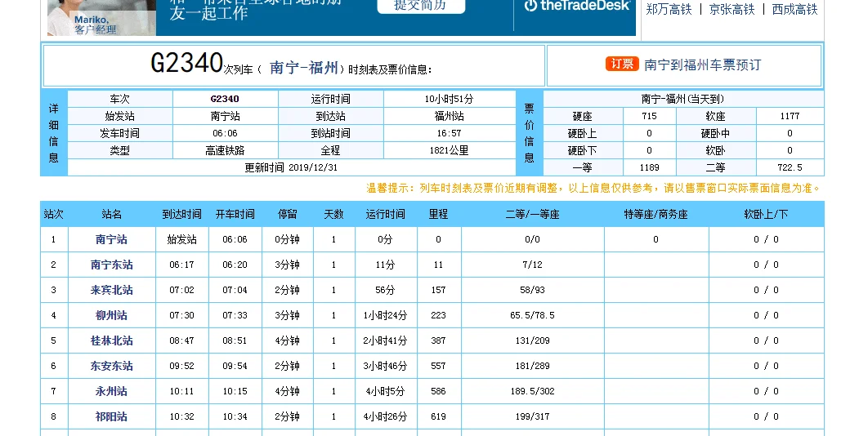This screenshot has width=868, height=436.
Task: Select the 南宁-福州(当天到) fare header
Action: (682, 99)
